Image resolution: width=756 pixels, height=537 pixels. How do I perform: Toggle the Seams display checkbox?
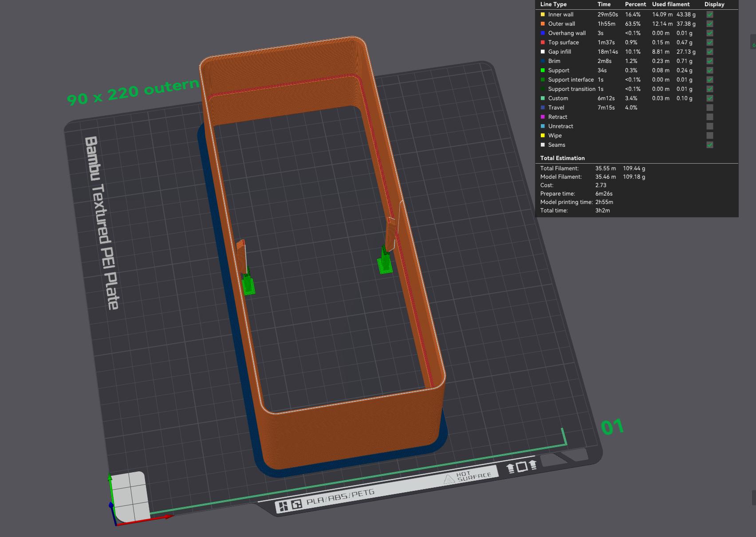pos(710,145)
